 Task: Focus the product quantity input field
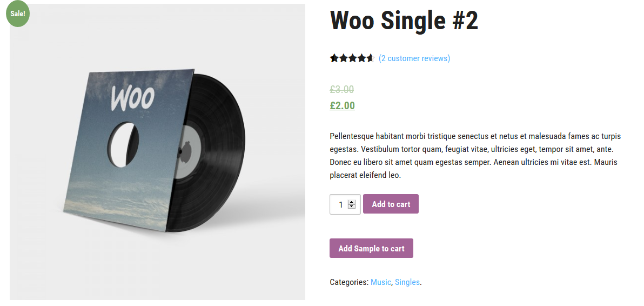pyautogui.click(x=345, y=204)
